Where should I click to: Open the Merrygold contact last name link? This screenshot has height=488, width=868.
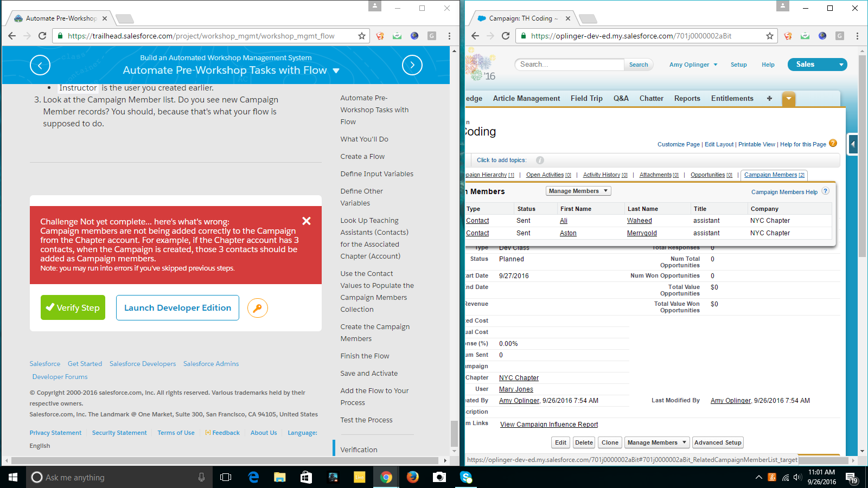(642, 233)
